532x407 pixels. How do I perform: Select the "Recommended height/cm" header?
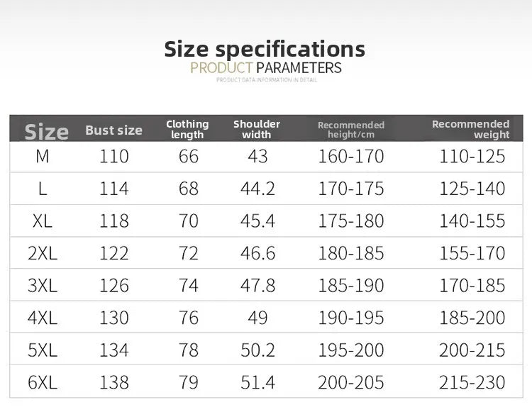pos(350,129)
